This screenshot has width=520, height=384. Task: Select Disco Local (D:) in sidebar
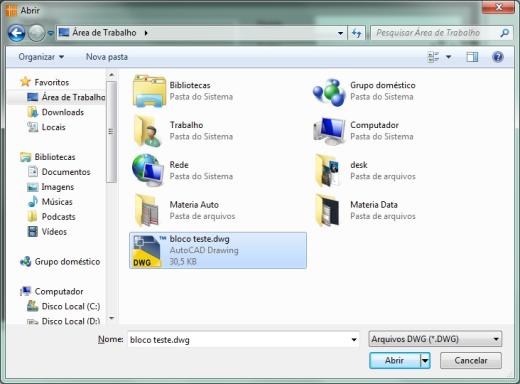click(71, 321)
